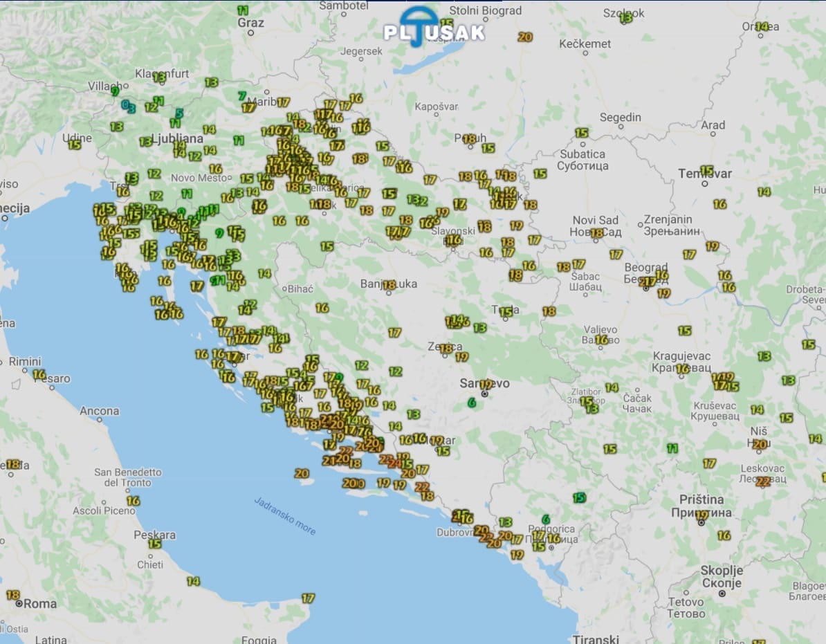This screenshot has height=644, width=826.
Task: Open the 15 marker below Peskara
Action: [x=154, y=544]
